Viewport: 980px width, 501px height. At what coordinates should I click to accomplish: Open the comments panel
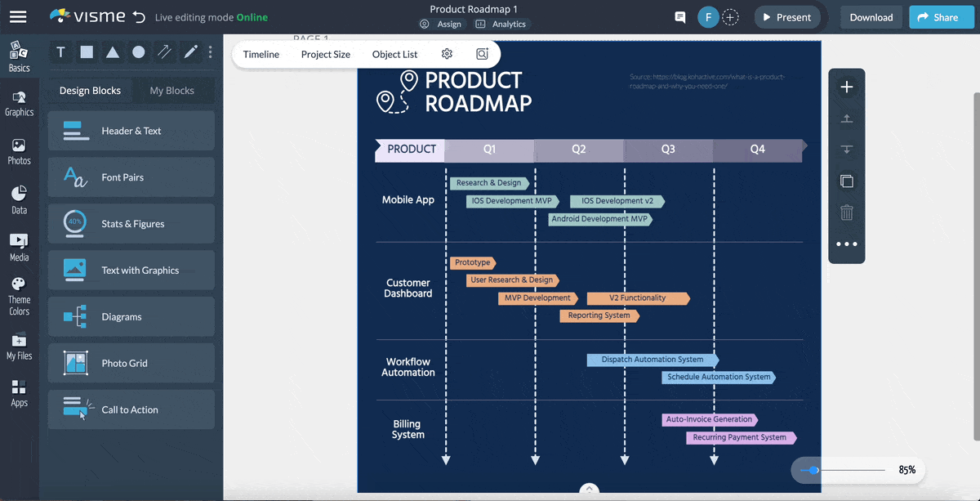tap(679, 16)
